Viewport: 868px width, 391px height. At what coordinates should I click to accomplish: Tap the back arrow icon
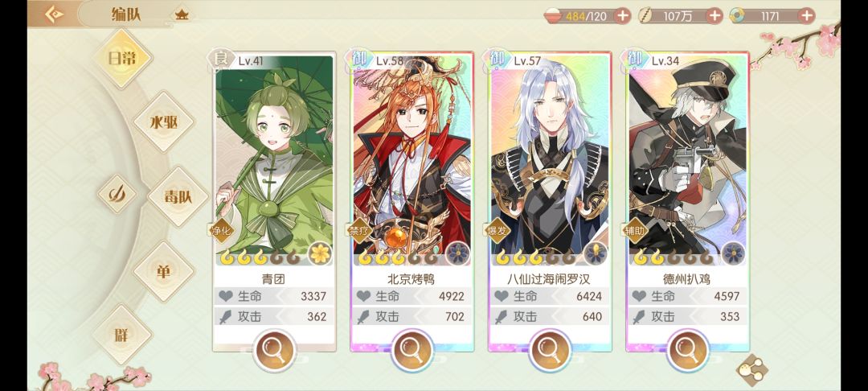point(54,14)
